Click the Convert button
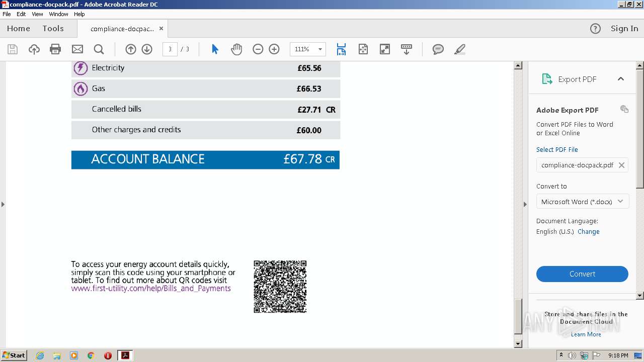644x362 pixels. pyautogui.click(x=582, y=274)
